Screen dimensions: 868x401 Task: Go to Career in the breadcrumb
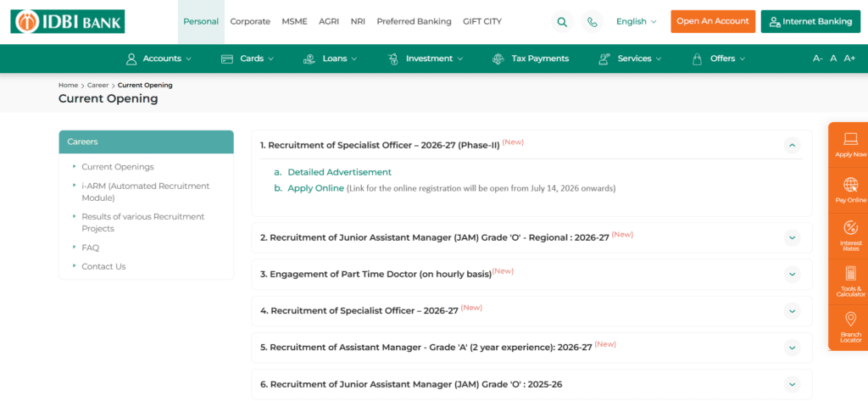98,86
